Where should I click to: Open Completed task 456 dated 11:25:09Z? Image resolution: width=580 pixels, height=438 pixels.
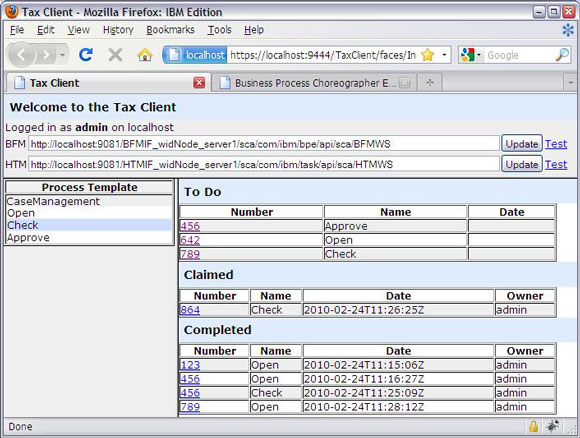pos(190,392)
